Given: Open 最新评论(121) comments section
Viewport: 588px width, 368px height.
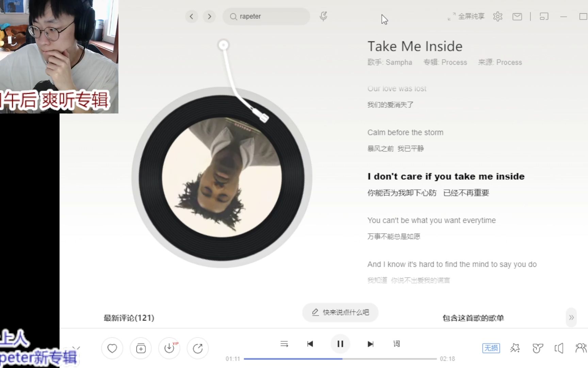Looking at the screenshot, I should click(129, 318).
